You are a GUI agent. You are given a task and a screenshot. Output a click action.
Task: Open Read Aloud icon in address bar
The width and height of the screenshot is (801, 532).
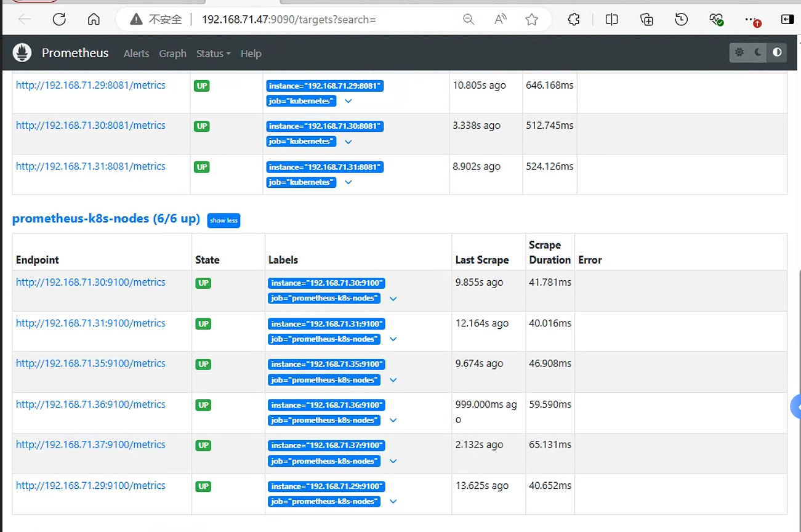coord(501,20)
